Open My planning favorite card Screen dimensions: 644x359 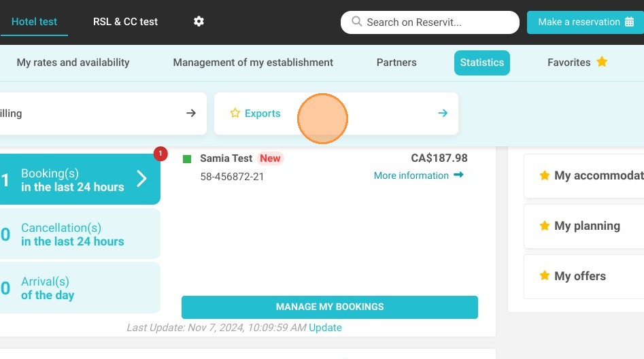(x=584, y=226)
